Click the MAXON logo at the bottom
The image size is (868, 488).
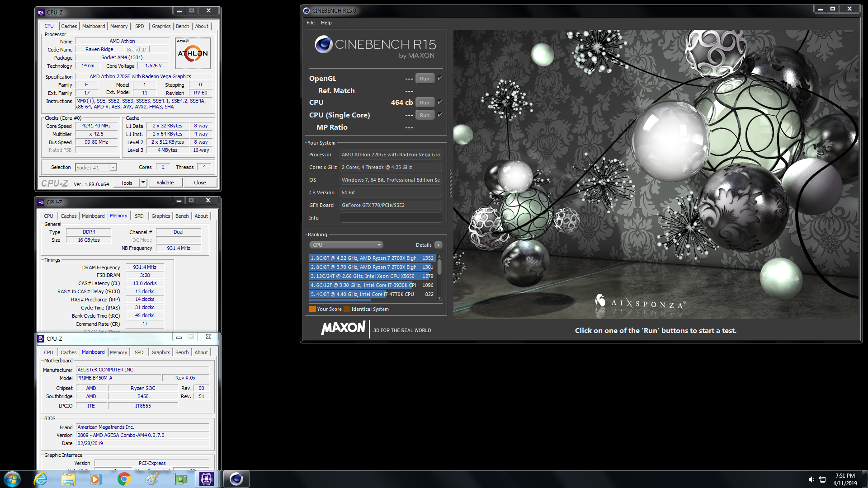point(343,328)
